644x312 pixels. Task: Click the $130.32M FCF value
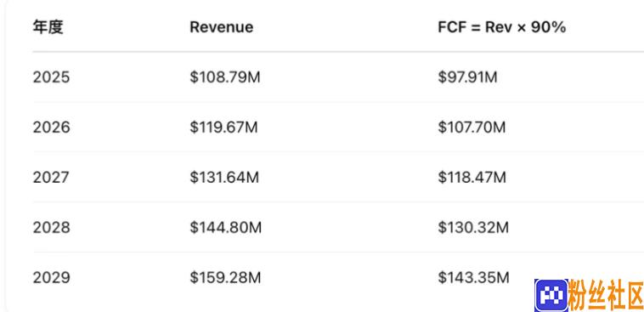[473, 227]
